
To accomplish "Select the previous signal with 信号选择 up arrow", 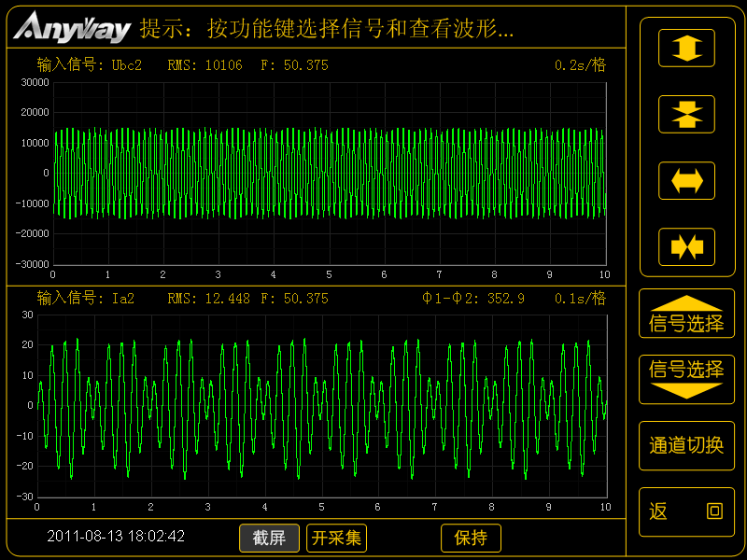I will click(686, 313).
